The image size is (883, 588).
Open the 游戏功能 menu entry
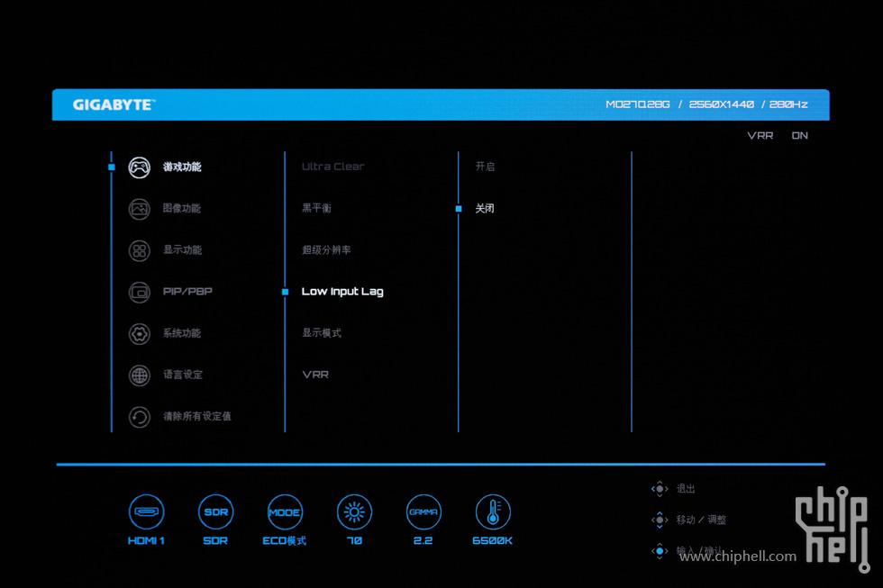(x=182, y=167)
